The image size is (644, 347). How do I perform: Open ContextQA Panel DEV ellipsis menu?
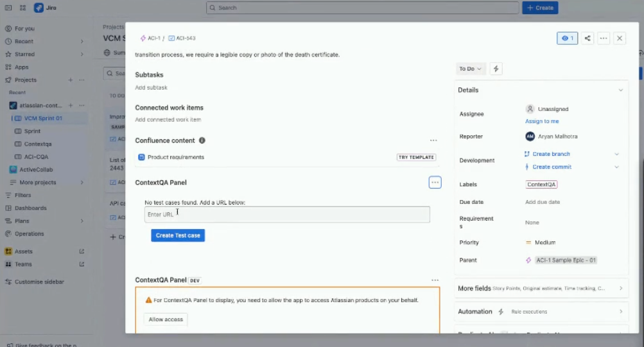coord(435,280)
